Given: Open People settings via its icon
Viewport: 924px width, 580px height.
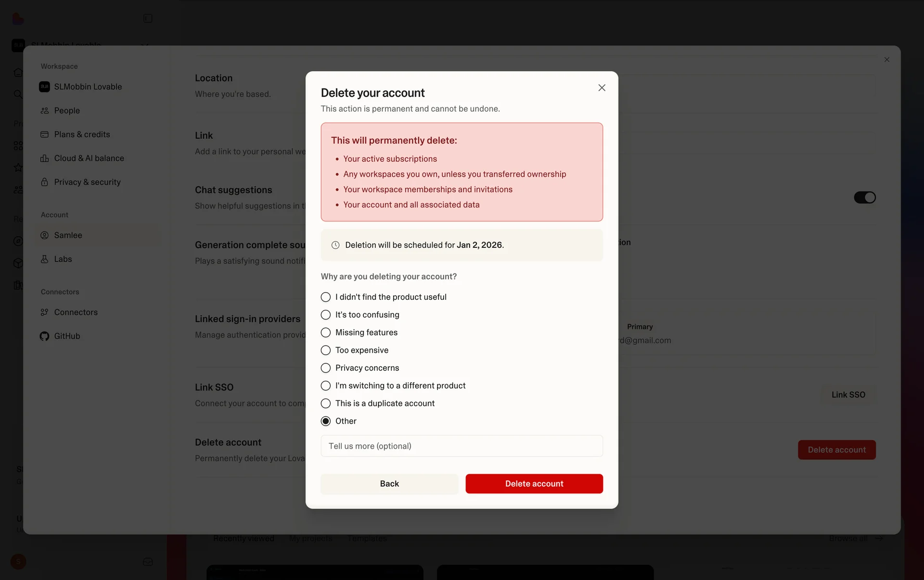Looking at the screenshot, I should click(45, 111).
